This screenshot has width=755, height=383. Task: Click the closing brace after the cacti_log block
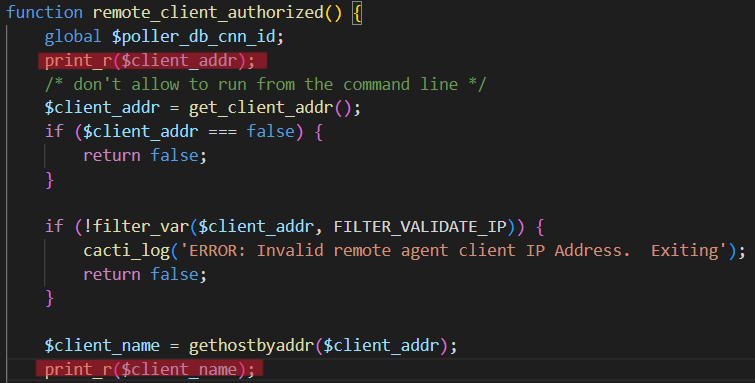[49, 298]
